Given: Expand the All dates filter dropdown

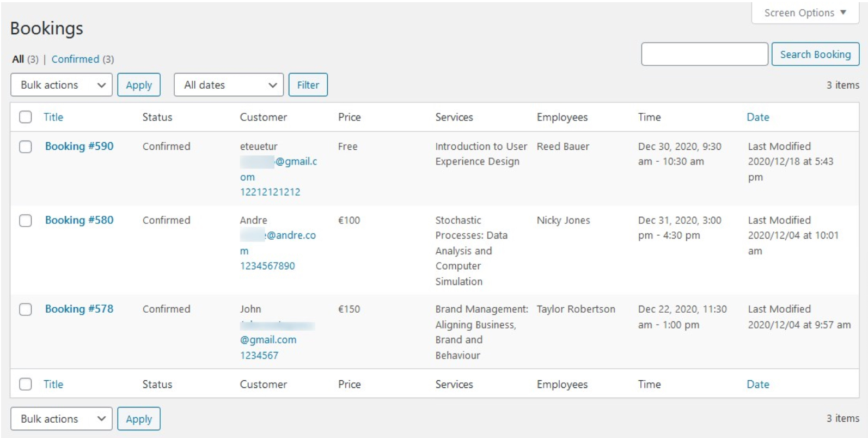Looking at the screenshot, I should tap(229, 85).
